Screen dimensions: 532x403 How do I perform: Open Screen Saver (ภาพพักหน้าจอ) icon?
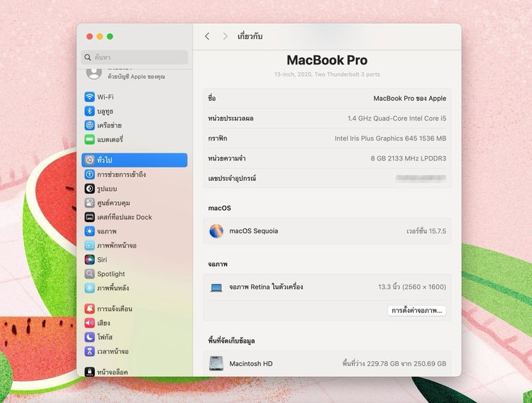[x=89, y=245]
